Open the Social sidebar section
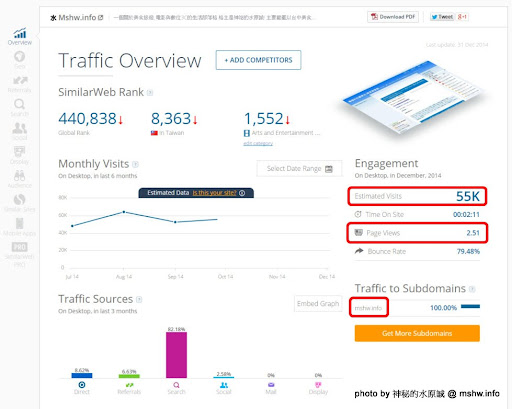The image size is (512, 409). tap(20, 132)
